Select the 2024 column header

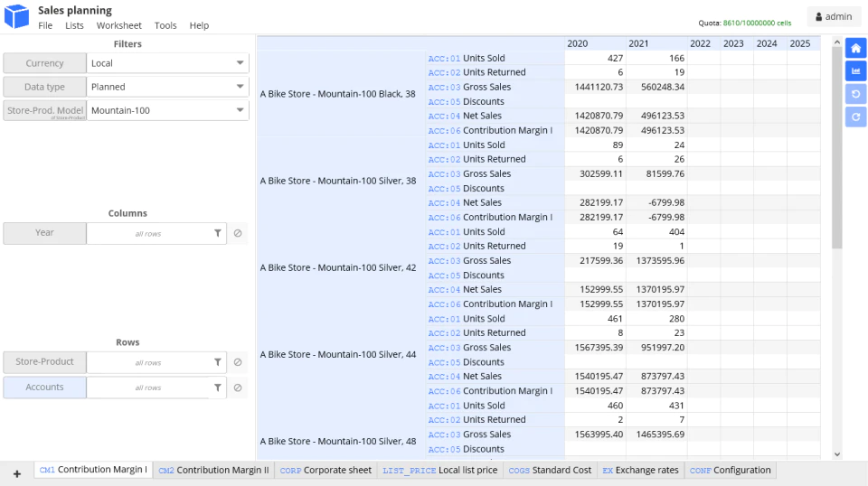pyautogui.click(x=770, y=43)
